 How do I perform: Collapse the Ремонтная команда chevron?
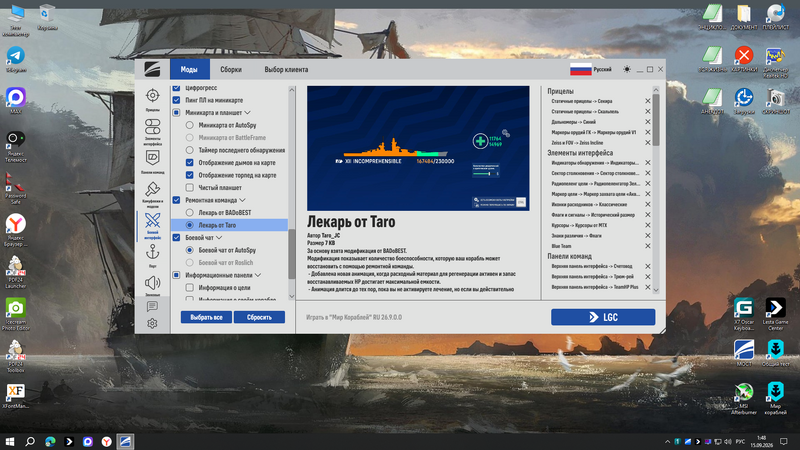[x=242, y=200]
